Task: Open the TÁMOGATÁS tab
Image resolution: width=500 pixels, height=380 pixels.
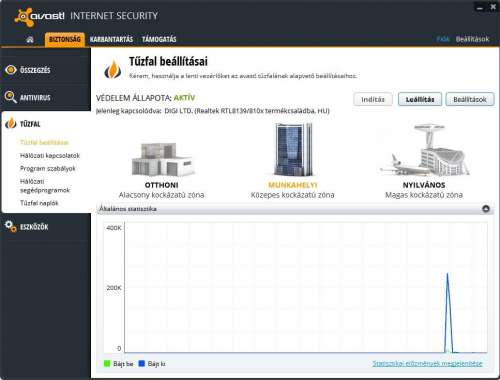Action: click(159, 39)
